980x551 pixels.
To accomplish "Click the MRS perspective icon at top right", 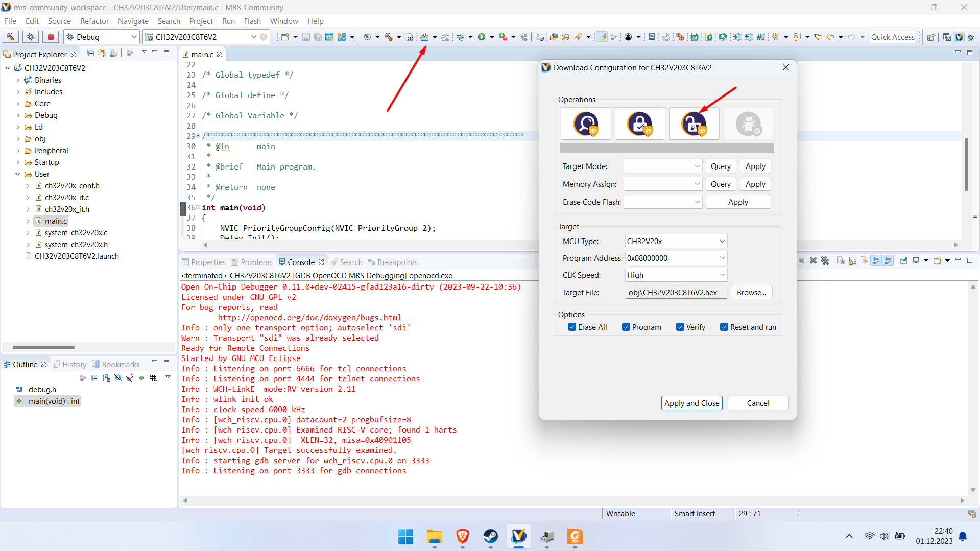I will (x=959, y=37).
